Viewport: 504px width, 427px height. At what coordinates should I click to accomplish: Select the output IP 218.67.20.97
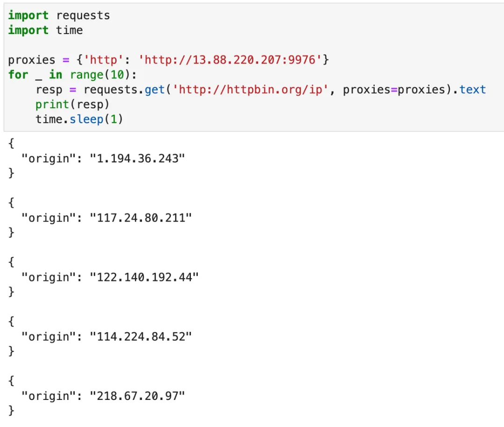pyautogui.click(x=138, y=396)
